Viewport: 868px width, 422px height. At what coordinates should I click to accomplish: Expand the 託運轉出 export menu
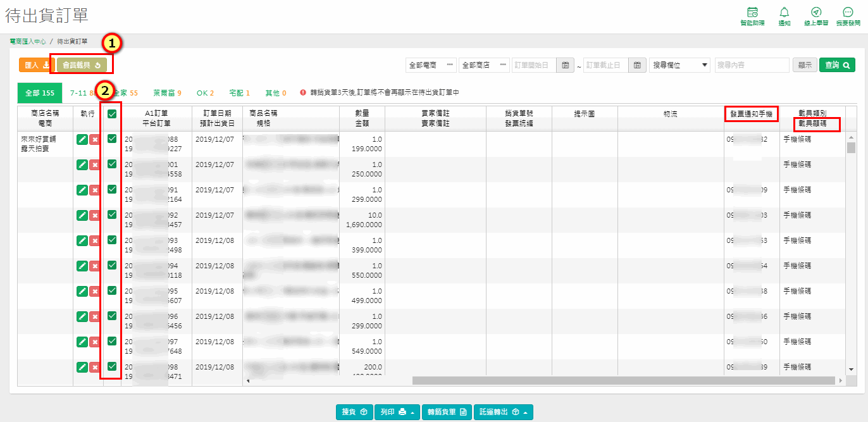tap(504, 412)
